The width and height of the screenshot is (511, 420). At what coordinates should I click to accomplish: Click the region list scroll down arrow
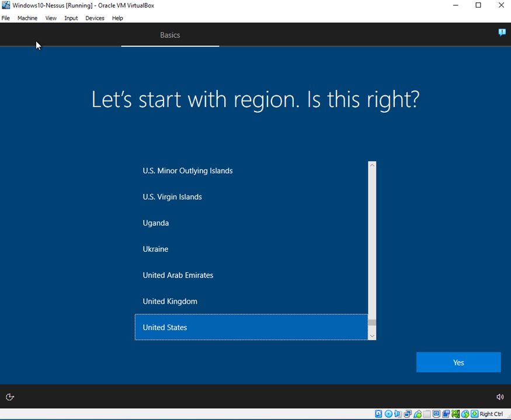(372, 336)
